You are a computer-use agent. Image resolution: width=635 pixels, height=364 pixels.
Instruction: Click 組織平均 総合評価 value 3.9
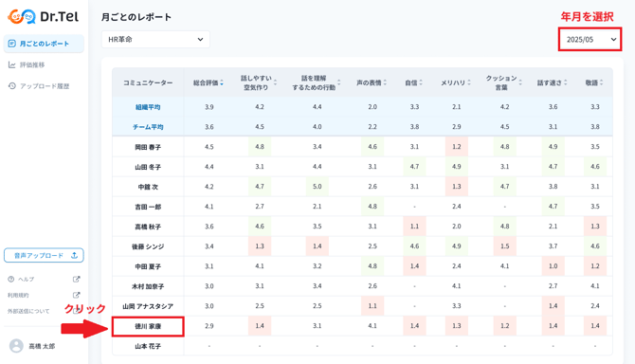(x=209, y=107)
